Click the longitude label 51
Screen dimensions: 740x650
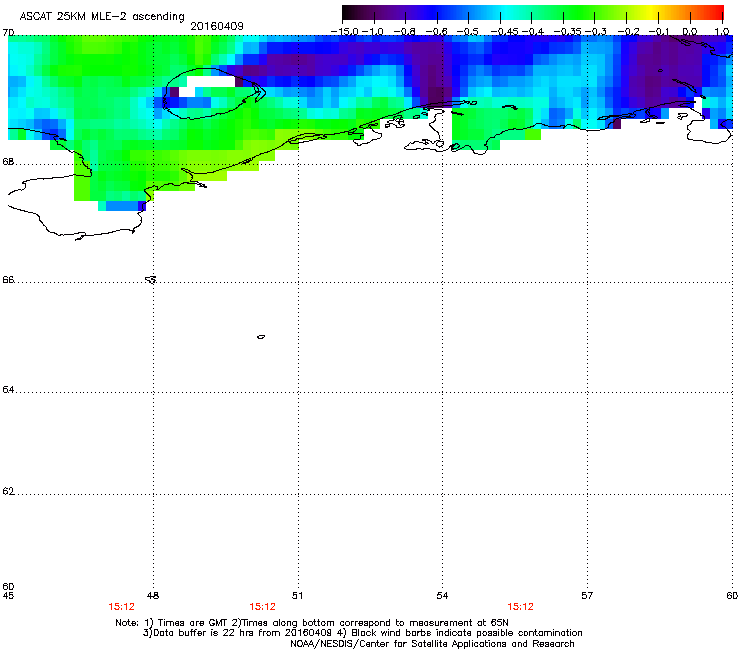297,595
